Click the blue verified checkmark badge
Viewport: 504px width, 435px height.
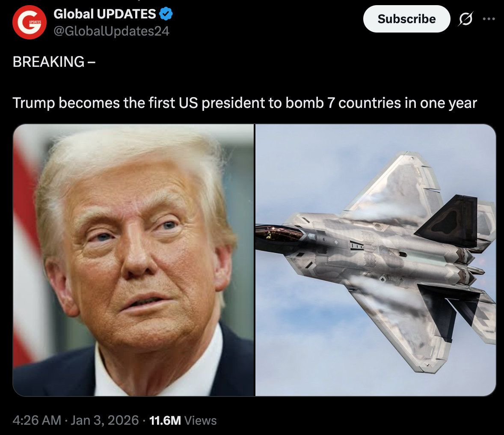[x=166, y=14]
